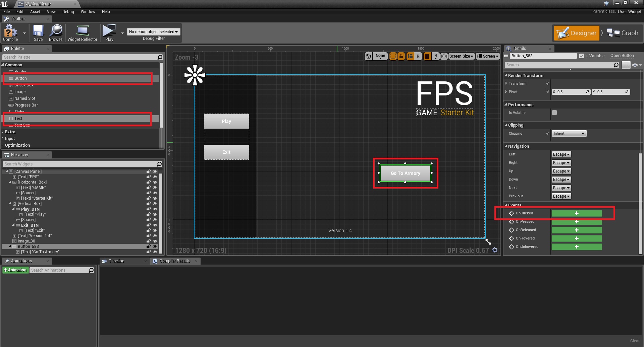Screen dimensions: 644x347
Task: Open the Widget Reflector
Action: pyautogui.click(x=82, y=33)
